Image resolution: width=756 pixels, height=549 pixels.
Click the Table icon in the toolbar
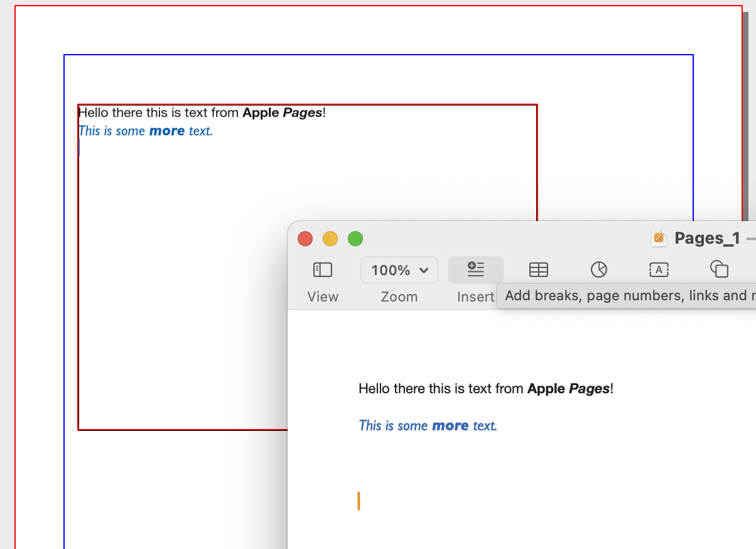click(538, 270)
